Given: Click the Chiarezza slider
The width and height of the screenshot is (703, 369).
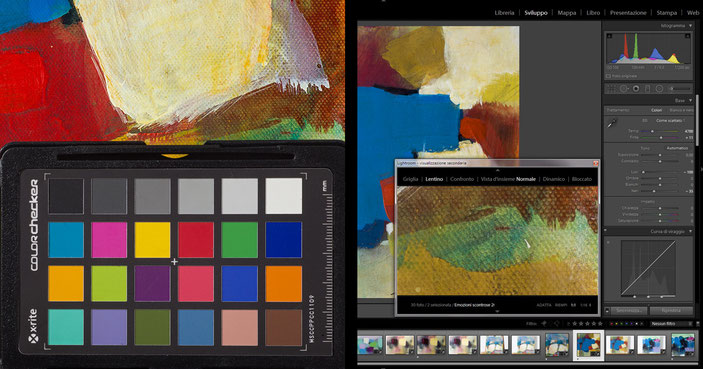Looking at the screenshot, I should (660, 208).
